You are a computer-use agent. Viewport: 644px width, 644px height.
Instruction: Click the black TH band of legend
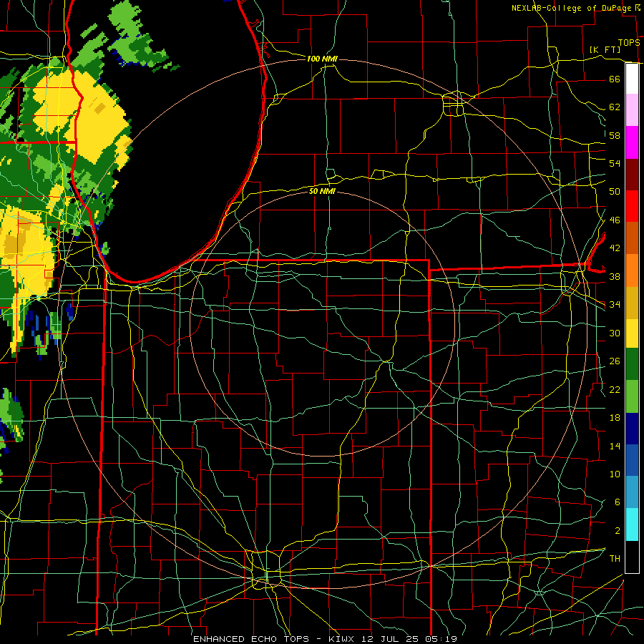(632, 557)
